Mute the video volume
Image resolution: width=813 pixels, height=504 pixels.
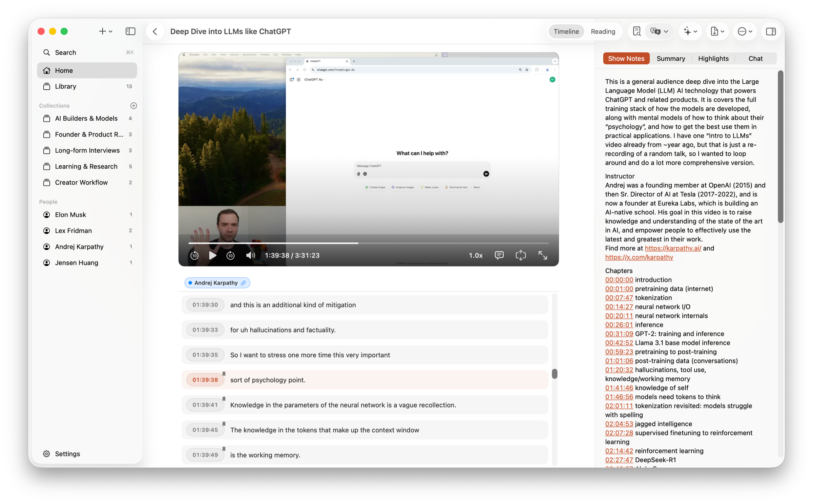(x=250, y=255)
